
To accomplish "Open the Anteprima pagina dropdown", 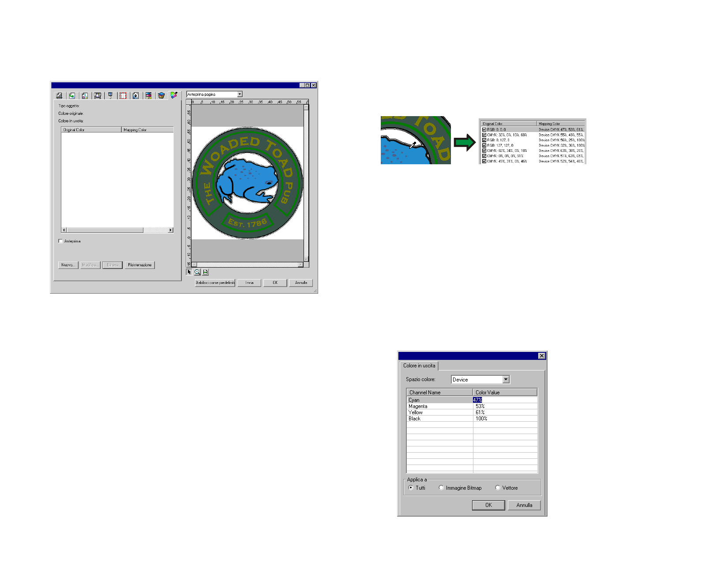I will click(240, 94).
